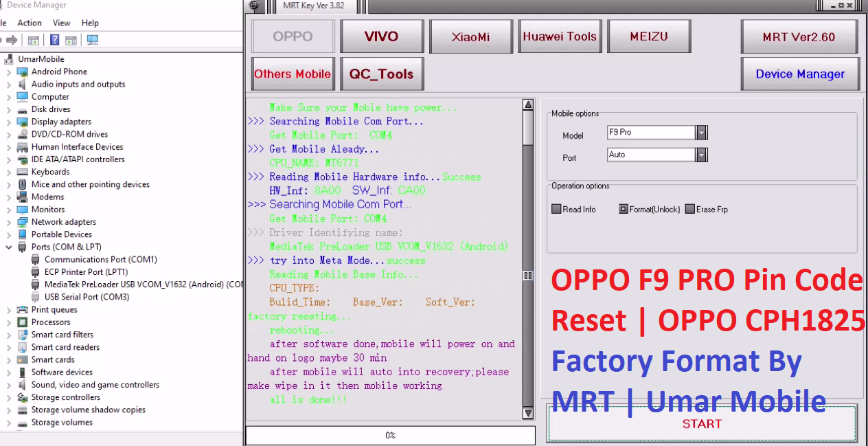
Task: Click Show/Hide Console Tree toolbar icon
Action: point(33,41)
